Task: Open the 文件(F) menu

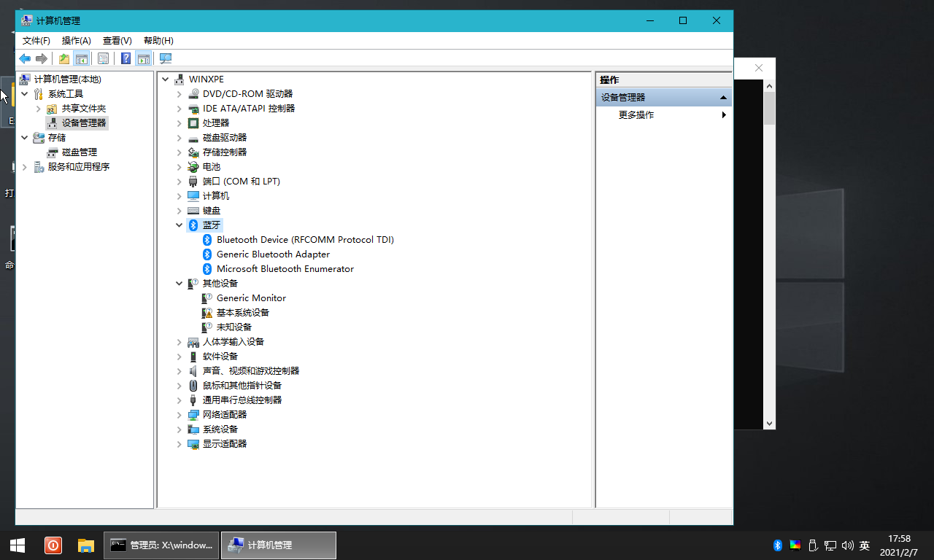Action: [x=36, y=41]
